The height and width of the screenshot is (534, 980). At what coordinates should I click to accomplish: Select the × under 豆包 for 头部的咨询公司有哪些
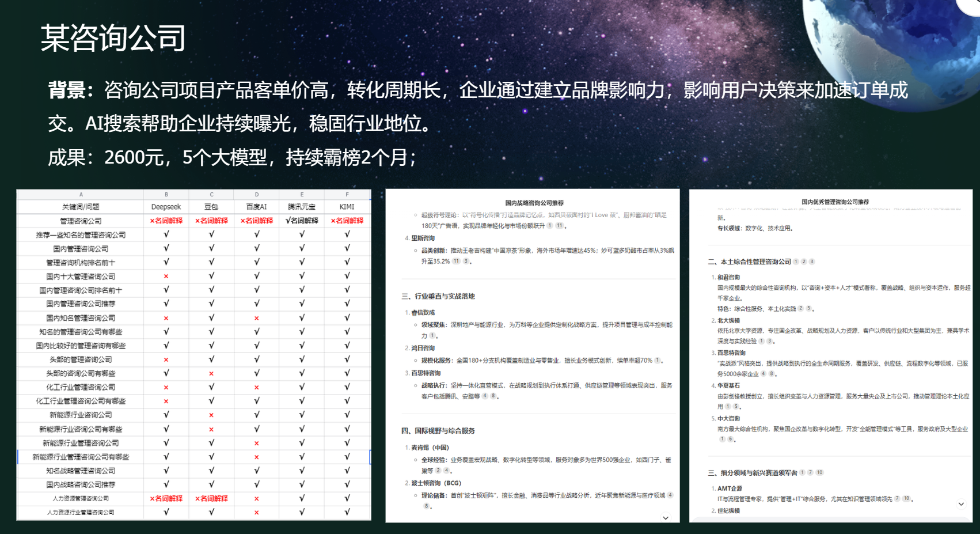point(211,373)
